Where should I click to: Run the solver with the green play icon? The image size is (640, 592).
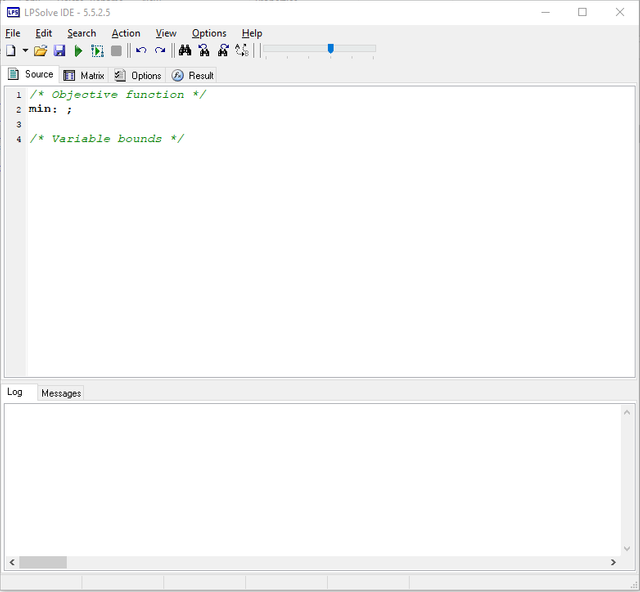78,51
